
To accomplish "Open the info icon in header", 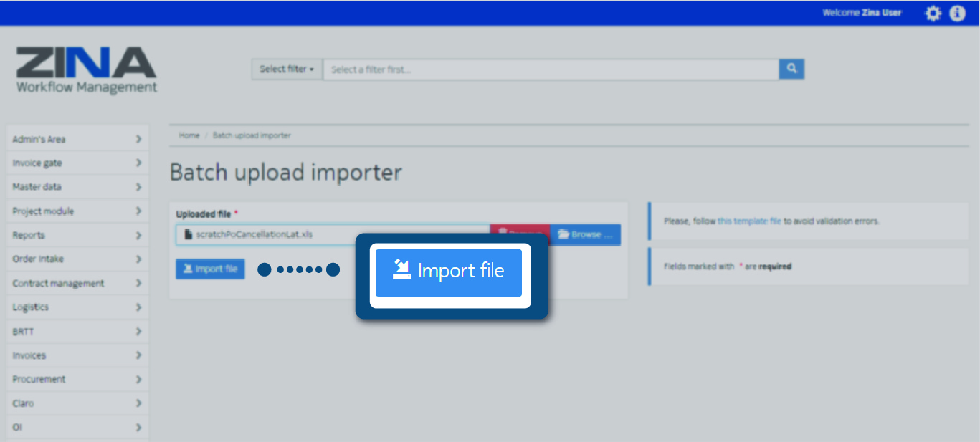I will click(x=957, y=14).
